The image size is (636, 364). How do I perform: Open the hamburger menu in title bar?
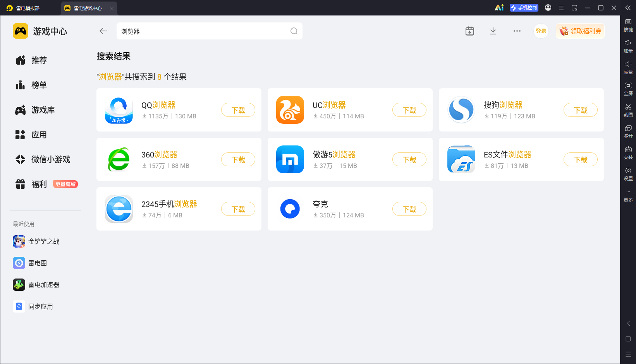(561, 8)
